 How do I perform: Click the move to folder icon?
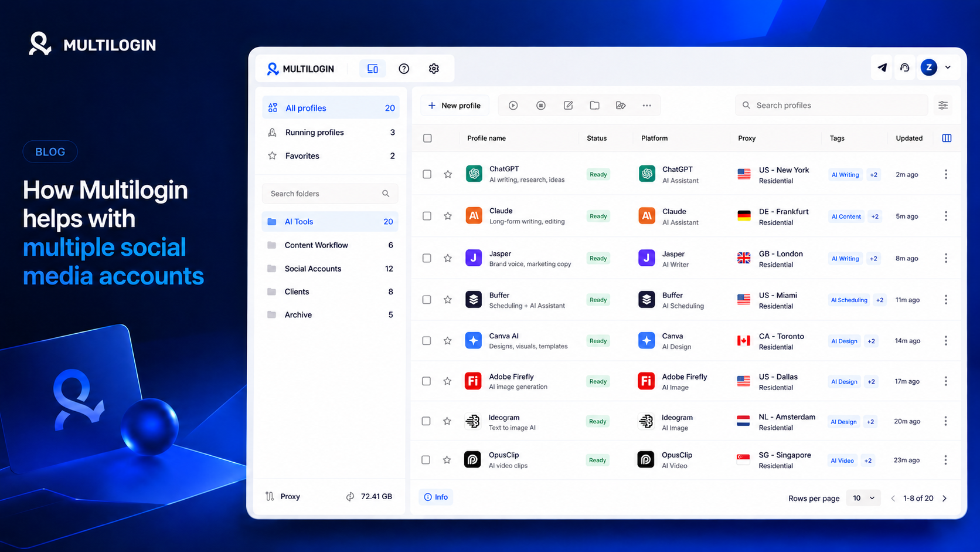[594, 106]
